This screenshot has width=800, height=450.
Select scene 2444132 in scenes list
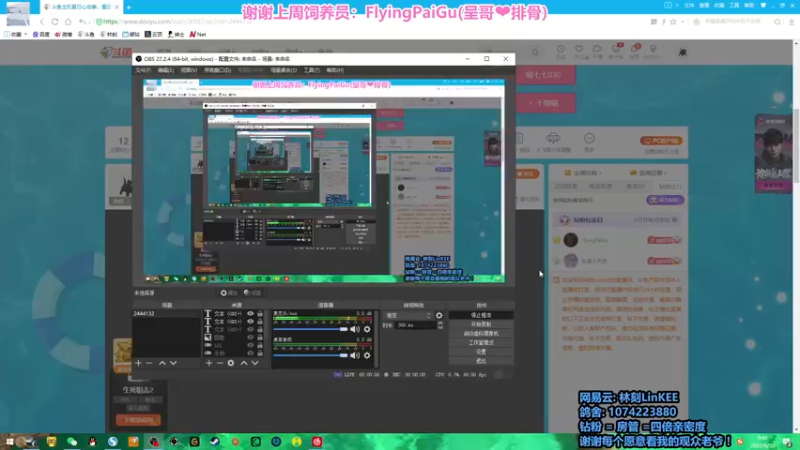pyautogui.click(x=166, y=314)
